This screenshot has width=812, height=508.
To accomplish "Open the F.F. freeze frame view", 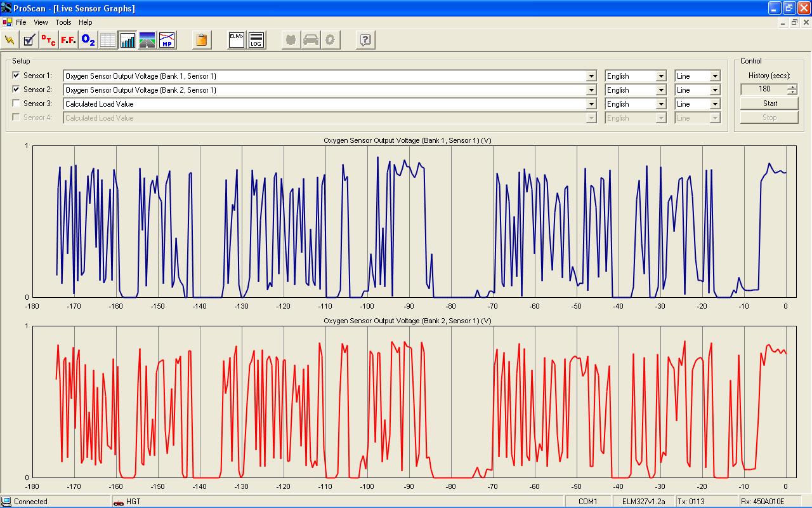I will pos(69,41).
